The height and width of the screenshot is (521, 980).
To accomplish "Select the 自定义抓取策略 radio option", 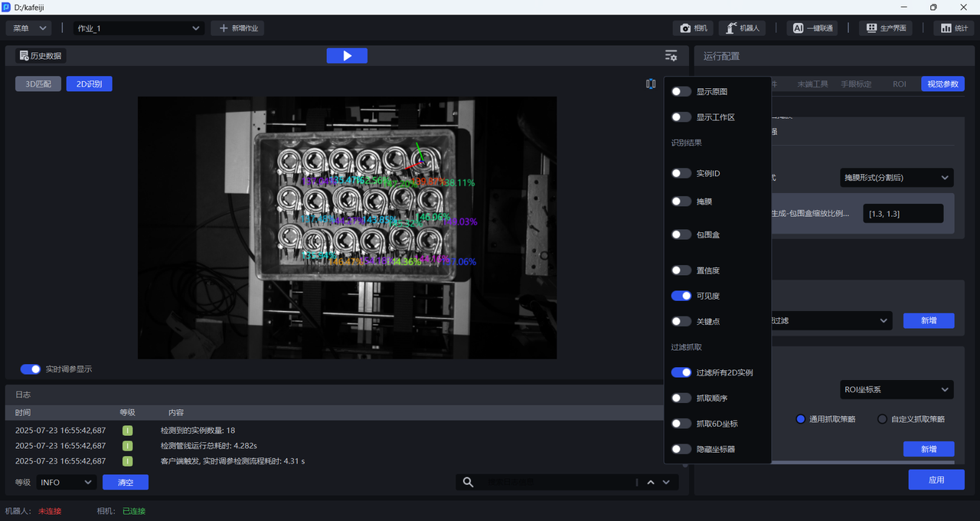I will [882, 419].
